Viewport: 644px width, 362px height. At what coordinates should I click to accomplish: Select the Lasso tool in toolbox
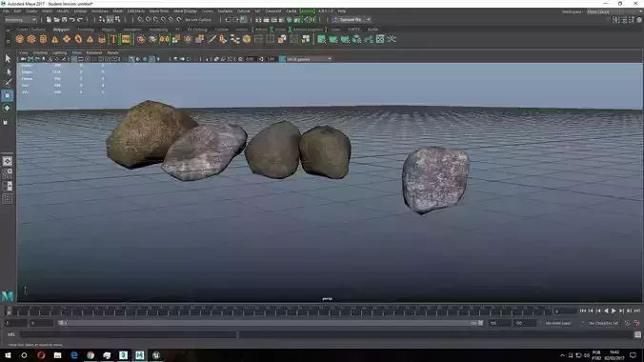8,71
